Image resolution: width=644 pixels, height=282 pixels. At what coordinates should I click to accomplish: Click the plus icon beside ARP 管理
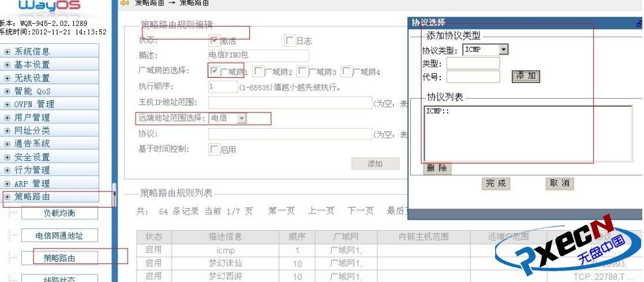click(8, 183)
